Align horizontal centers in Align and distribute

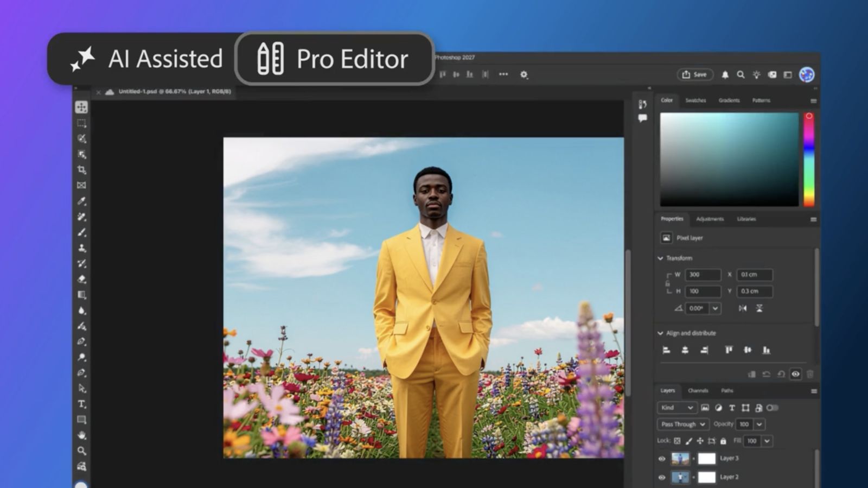pyautogui.click(x=685, y=350)
